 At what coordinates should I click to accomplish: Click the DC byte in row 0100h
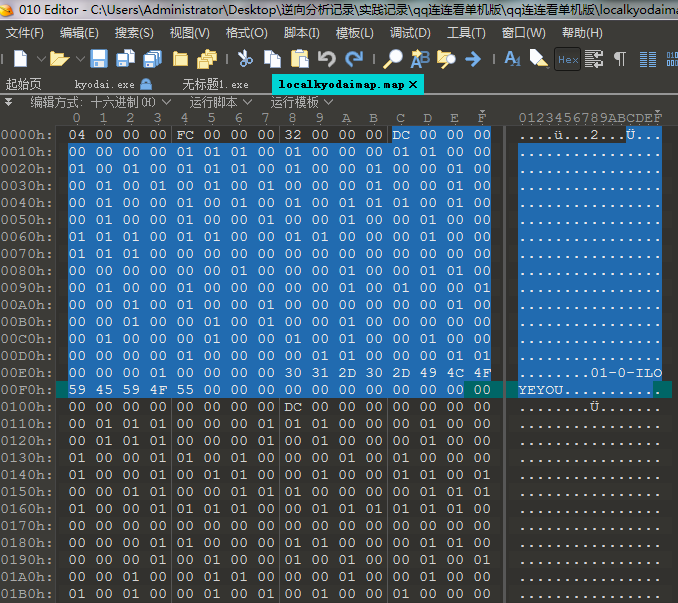[293, 407]
